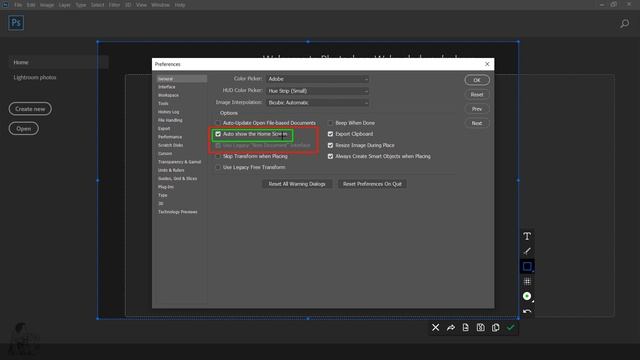Open Image Interpolation dropdown
Viewport: 640px width, 360px height.
pyautogui.click(x=318, y=102)
